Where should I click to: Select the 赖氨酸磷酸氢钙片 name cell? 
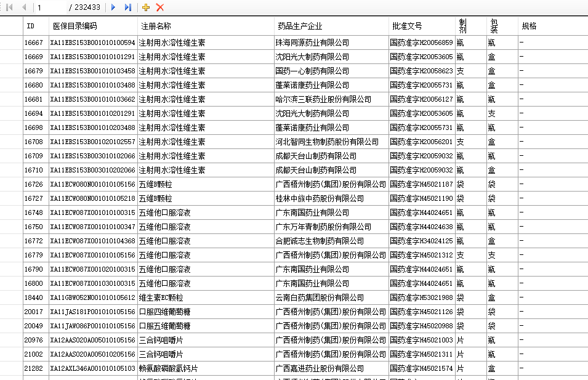coord(206,369)
